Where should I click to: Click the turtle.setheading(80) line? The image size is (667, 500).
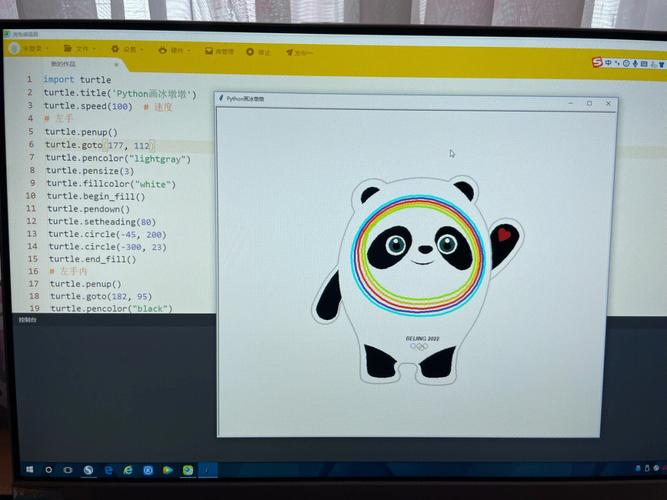pos(102,222)
